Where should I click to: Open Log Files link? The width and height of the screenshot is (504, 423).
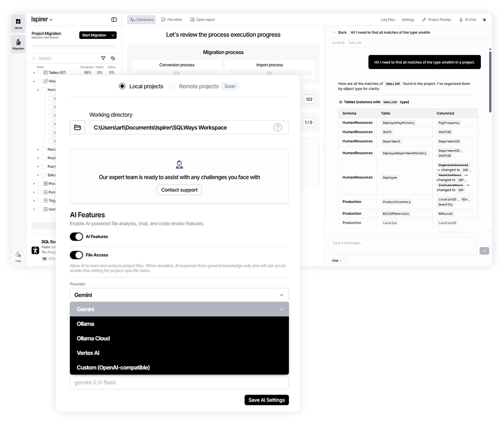click(x=388, y=19)
